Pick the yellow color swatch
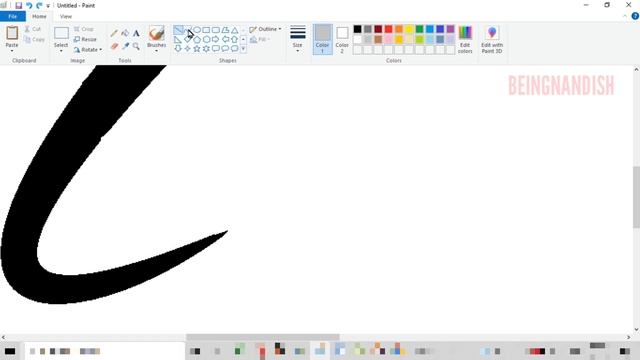Screen dimensions: 640x360 coord(409,29)
